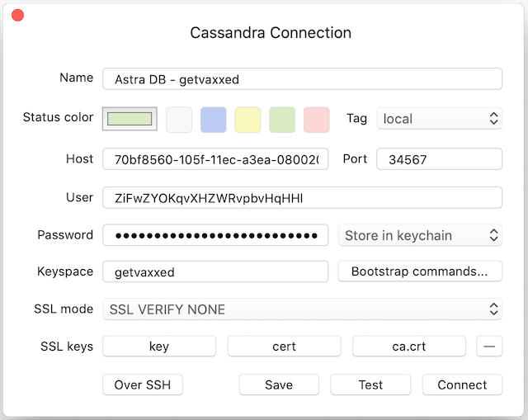Click the Password field

pos(215,235)
